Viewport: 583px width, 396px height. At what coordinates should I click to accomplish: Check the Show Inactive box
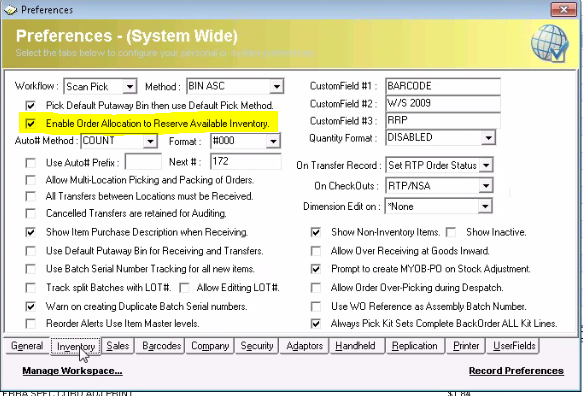pos(451,232)
